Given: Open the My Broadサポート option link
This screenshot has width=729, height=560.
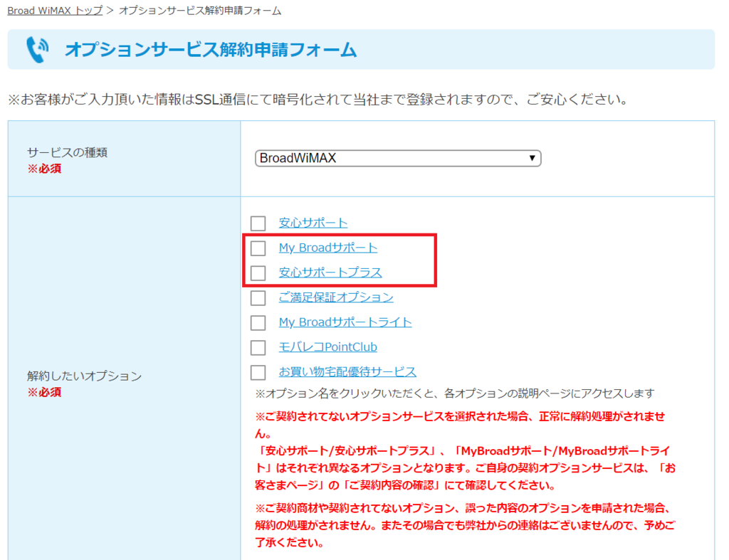Looking at the screenshot, I should click(327, 248).
